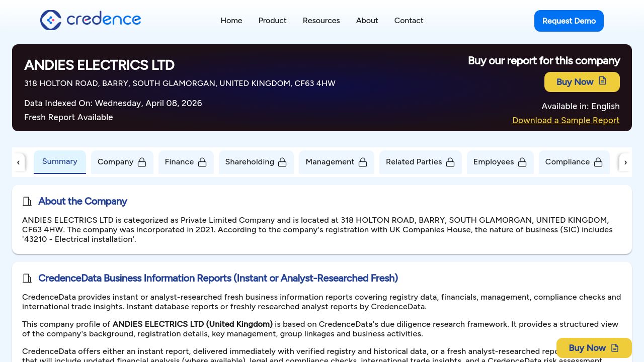Screen dimensions: 644x362
Task: Switch to the Shareholding tab
Action: coord(256,162)
